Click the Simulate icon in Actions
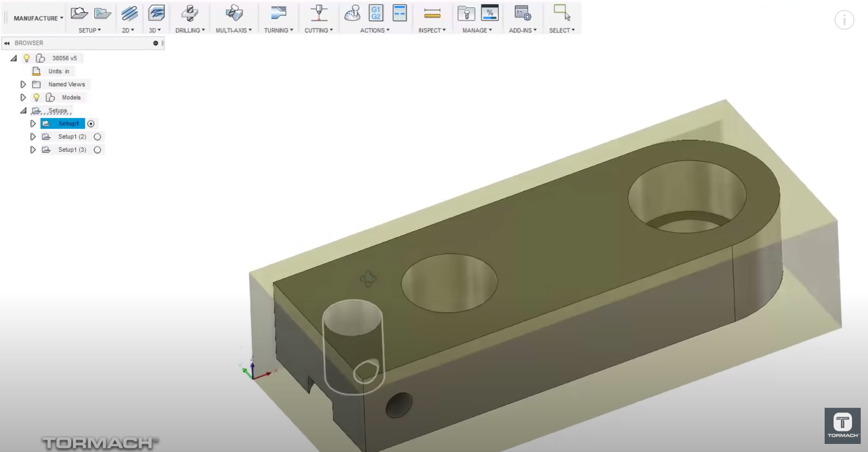Image resolution: width=868 pixels, height=452 pixels. click(353, 13)
